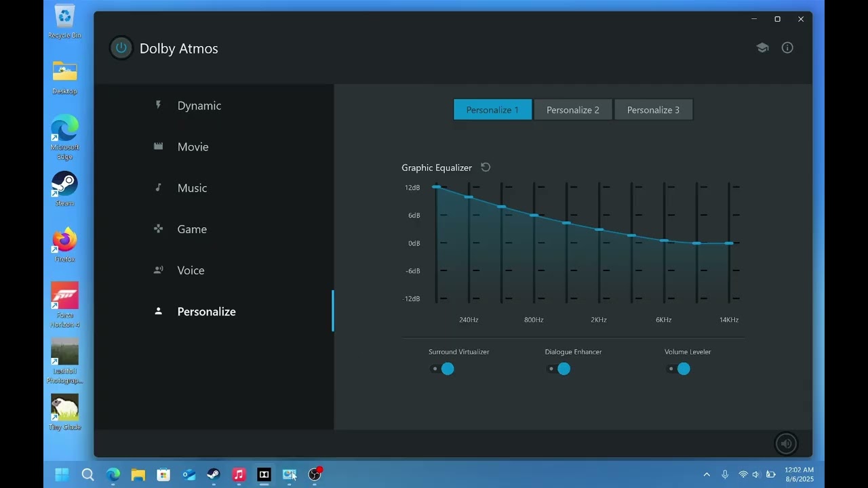
Task: Open the Windows Start menu
Action: pyautogui.click(x=62, y=474)
